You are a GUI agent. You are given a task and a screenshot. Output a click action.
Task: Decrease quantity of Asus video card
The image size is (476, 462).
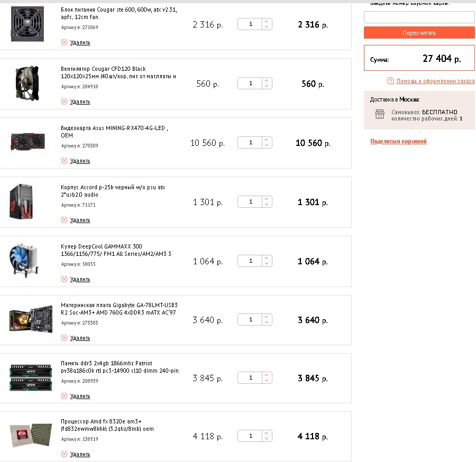click(267, 145)
